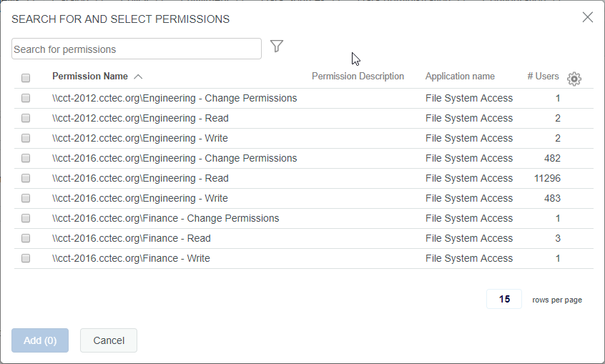
Task: Click the Search for permissions field
Action: pos(137,49)
